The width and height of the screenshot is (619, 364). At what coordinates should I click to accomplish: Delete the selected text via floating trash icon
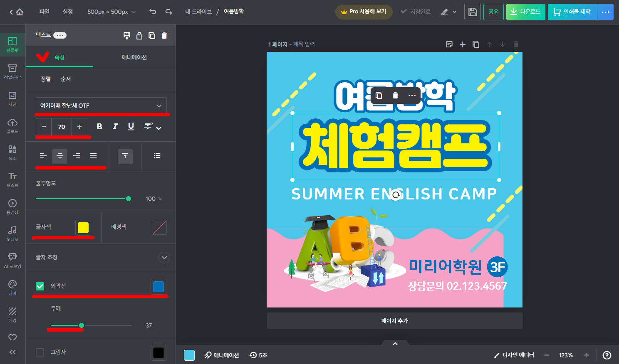[395, 96]
